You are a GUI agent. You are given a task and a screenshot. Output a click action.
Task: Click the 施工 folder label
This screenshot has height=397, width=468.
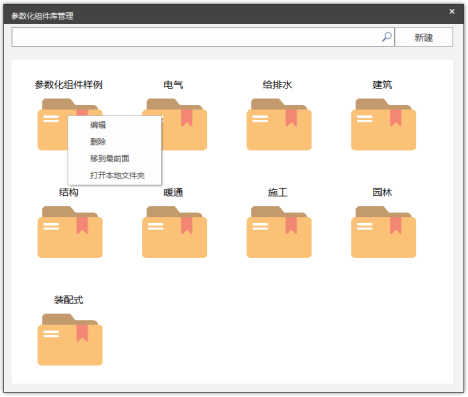(278, 192)
